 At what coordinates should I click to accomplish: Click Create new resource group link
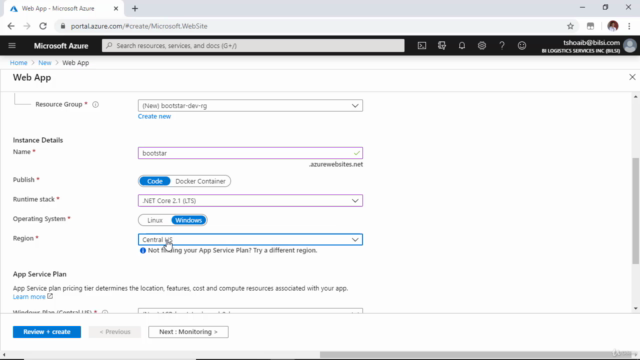point(154,116)
